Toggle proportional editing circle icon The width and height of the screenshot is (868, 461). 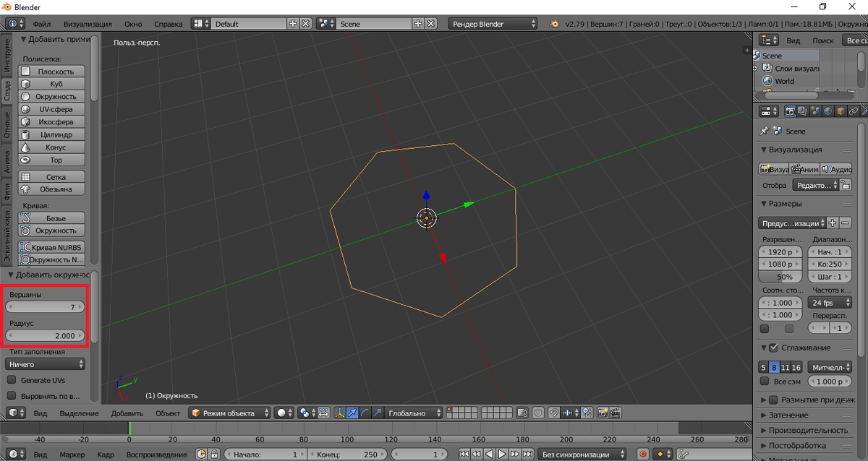(538, 413)
